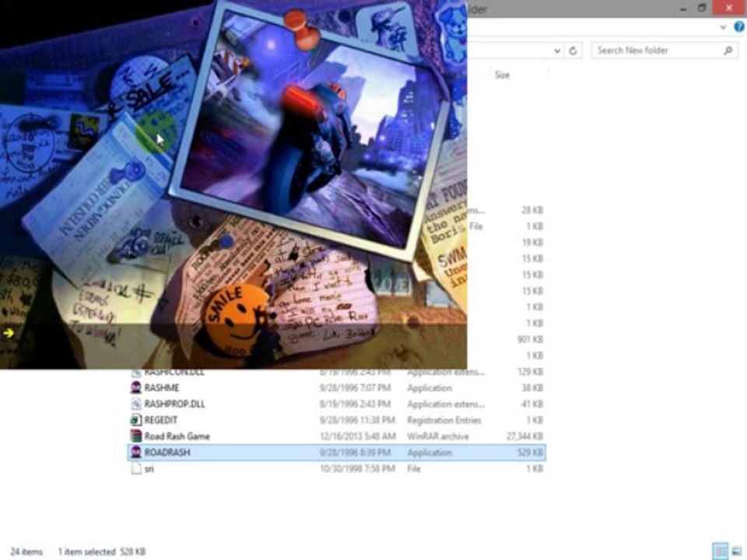Switch to Large icons view in the status bar

(737, 551)
